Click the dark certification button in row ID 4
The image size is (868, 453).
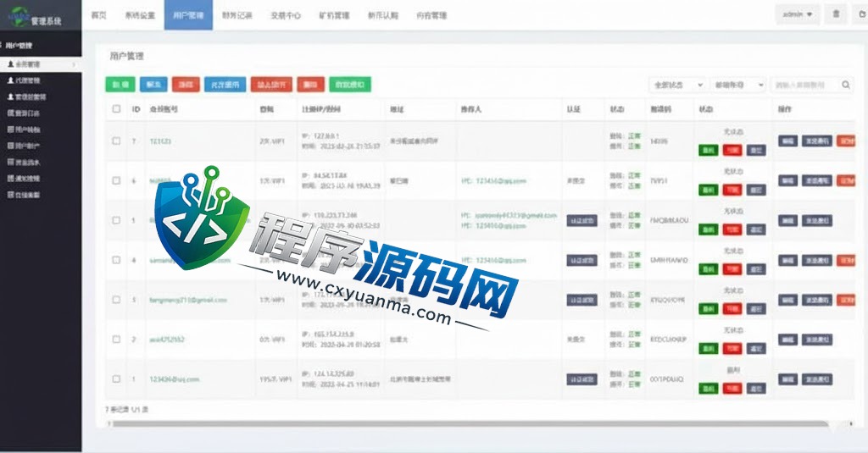581,261
